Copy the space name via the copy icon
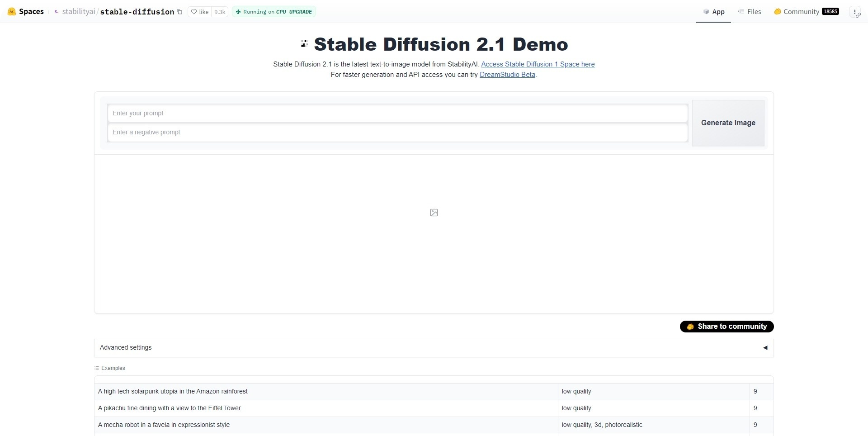 click(179, 12)
